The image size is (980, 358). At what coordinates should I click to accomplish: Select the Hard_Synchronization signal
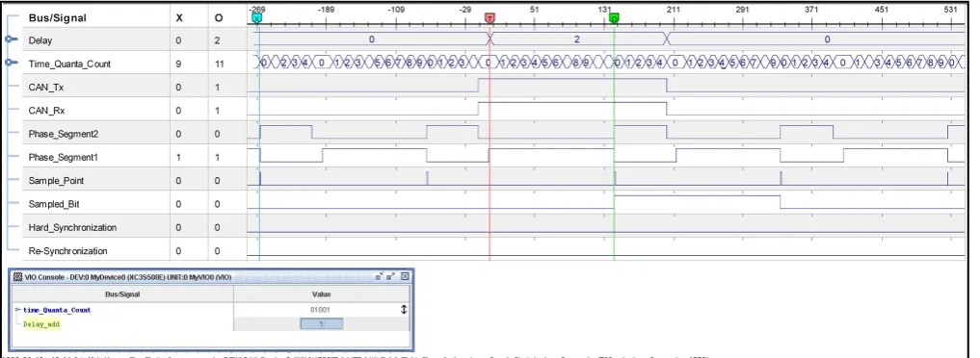(72, 228)
